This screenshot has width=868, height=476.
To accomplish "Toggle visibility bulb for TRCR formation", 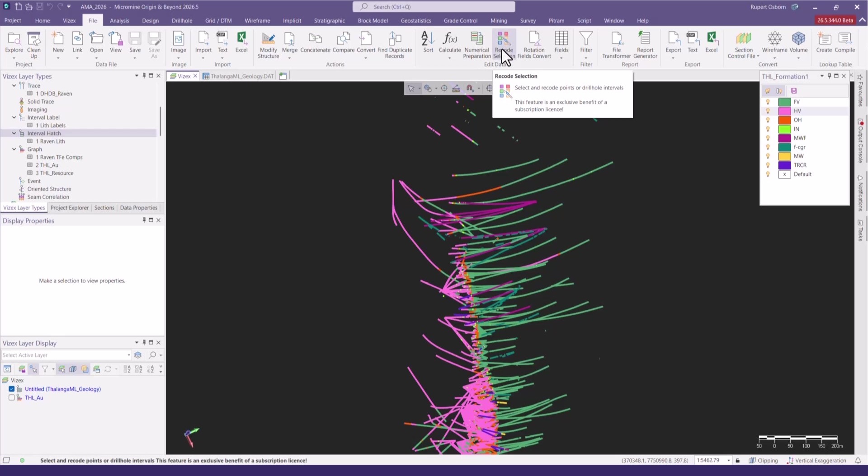I will (x=768, y=165).
